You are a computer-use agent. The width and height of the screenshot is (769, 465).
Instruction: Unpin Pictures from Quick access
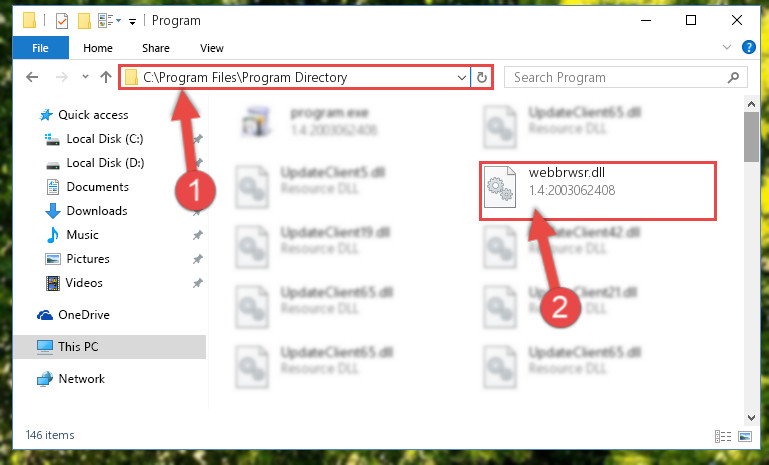(x=198, y=259)
